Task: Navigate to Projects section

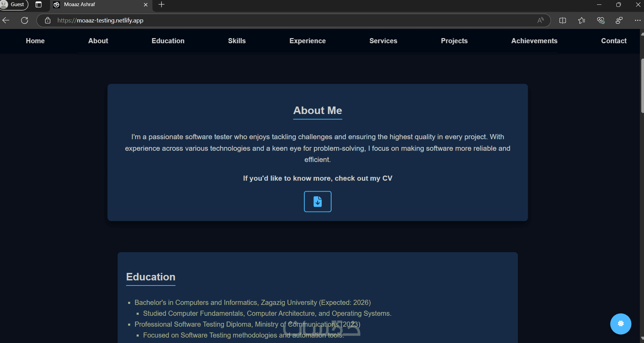Action: [454, 41]
